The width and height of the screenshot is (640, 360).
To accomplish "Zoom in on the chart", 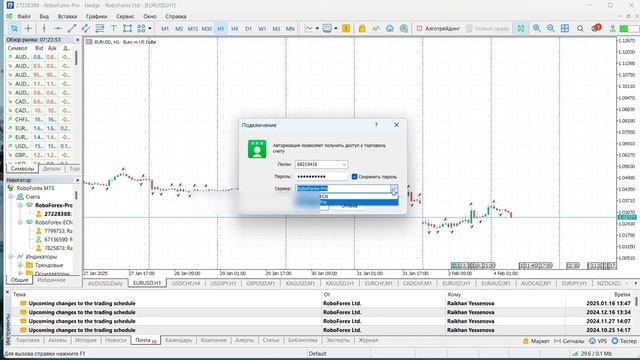I will pos(537,29).
